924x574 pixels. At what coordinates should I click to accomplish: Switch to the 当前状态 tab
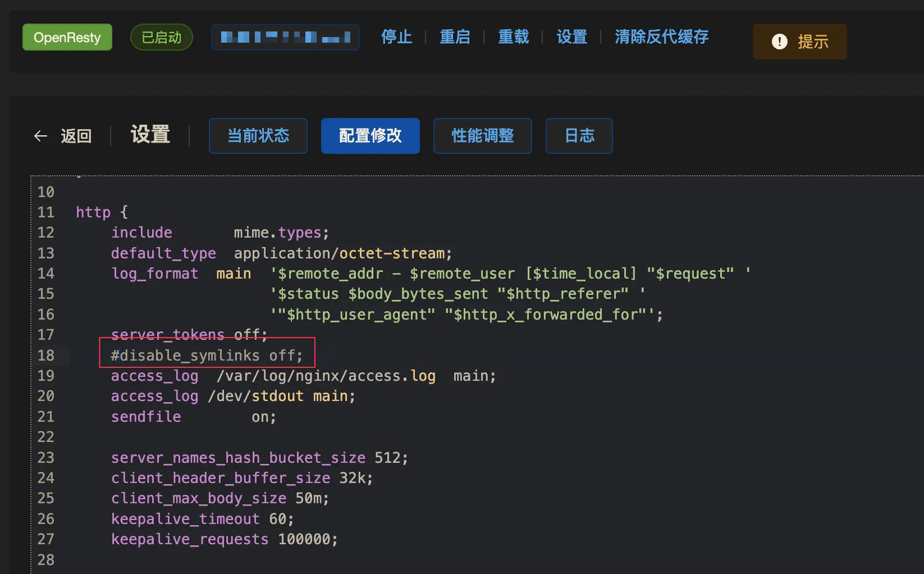258,136
